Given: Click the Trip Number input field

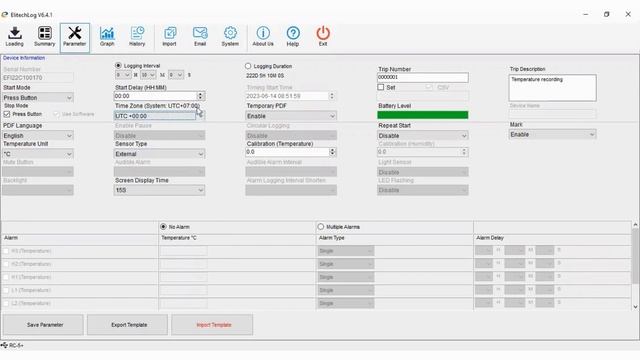Looking at the screenshot, I should (x=422, y=77).
